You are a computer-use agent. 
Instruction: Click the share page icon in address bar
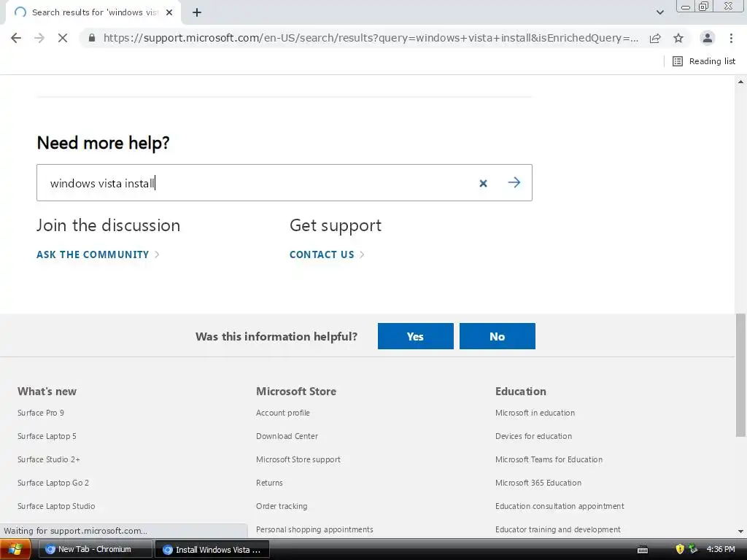pos(655,38)
